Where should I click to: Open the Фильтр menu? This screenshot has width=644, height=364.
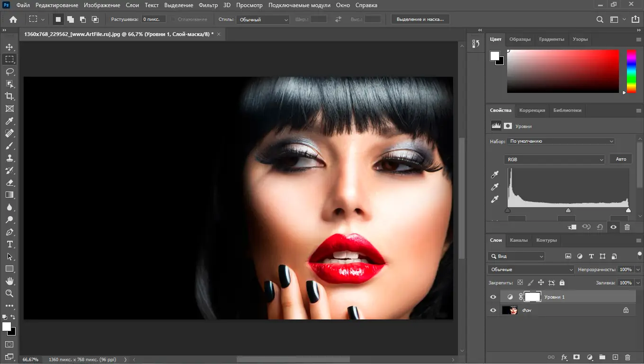[x=208, y=5]
